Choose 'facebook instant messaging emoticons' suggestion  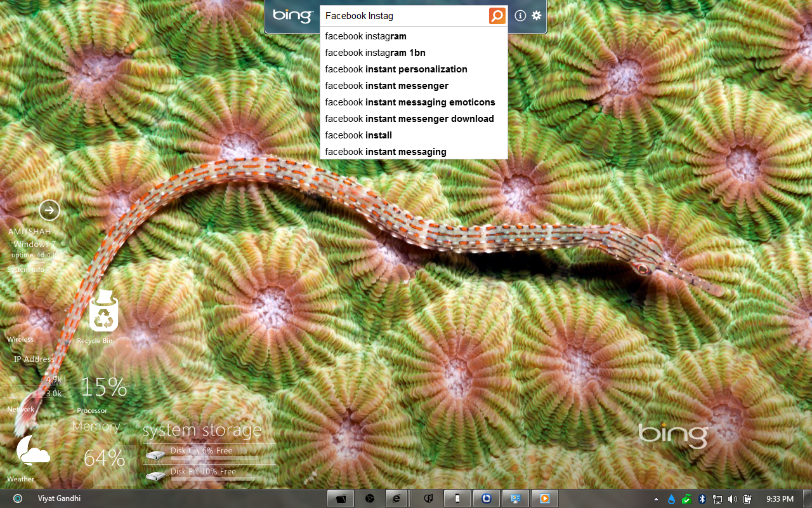(x=414, y=102)
